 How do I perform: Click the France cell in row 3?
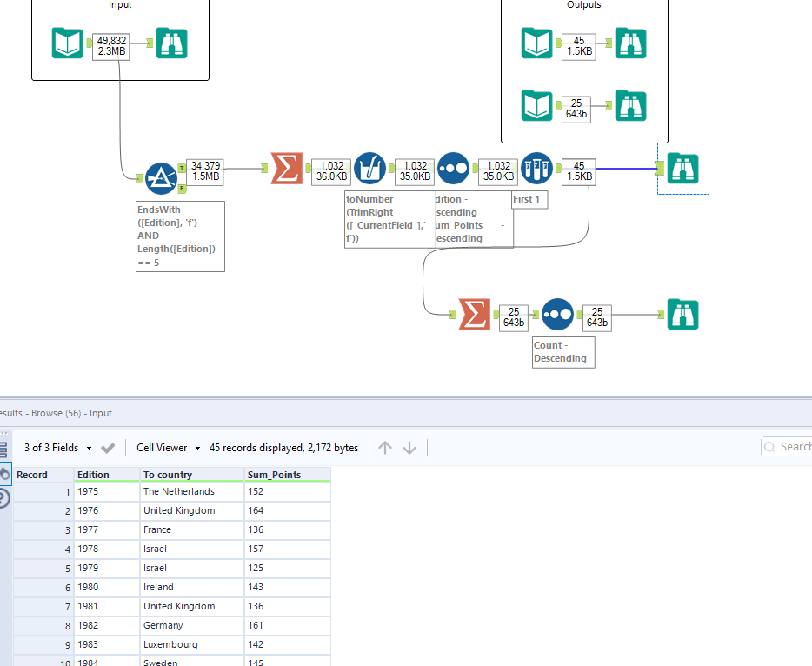191,529
